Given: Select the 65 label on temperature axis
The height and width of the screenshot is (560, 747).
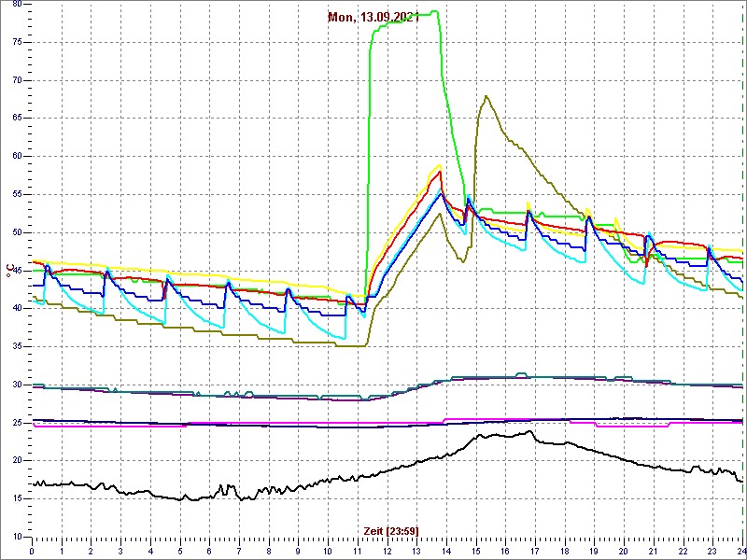Looking at the screenshot, I should tap(16, 119).
